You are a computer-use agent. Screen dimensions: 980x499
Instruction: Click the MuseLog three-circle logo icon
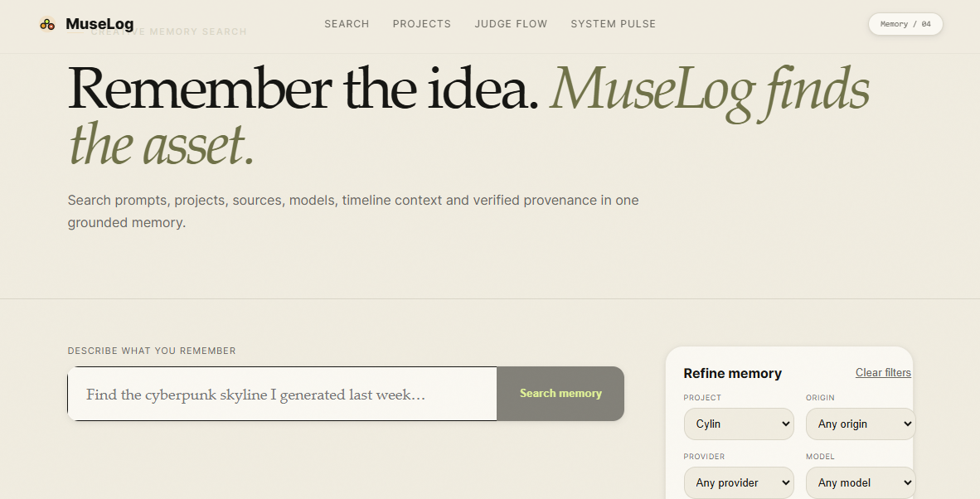(x=47, y=24)
